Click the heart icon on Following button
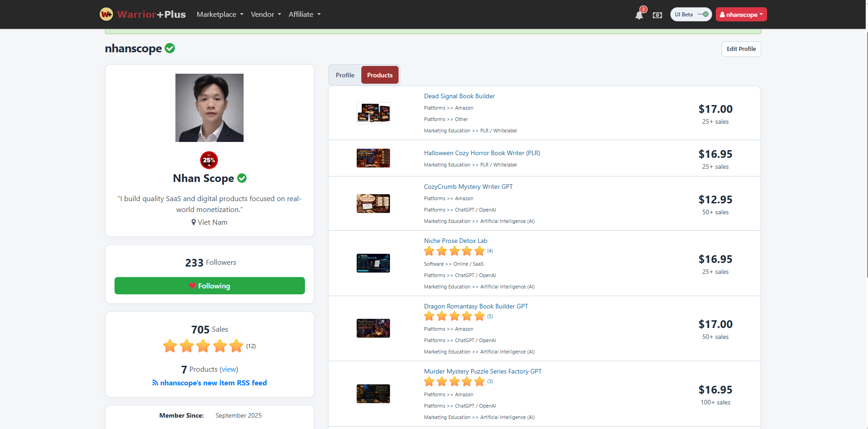This screenshot has width=868, height=429. pos(192,286)
